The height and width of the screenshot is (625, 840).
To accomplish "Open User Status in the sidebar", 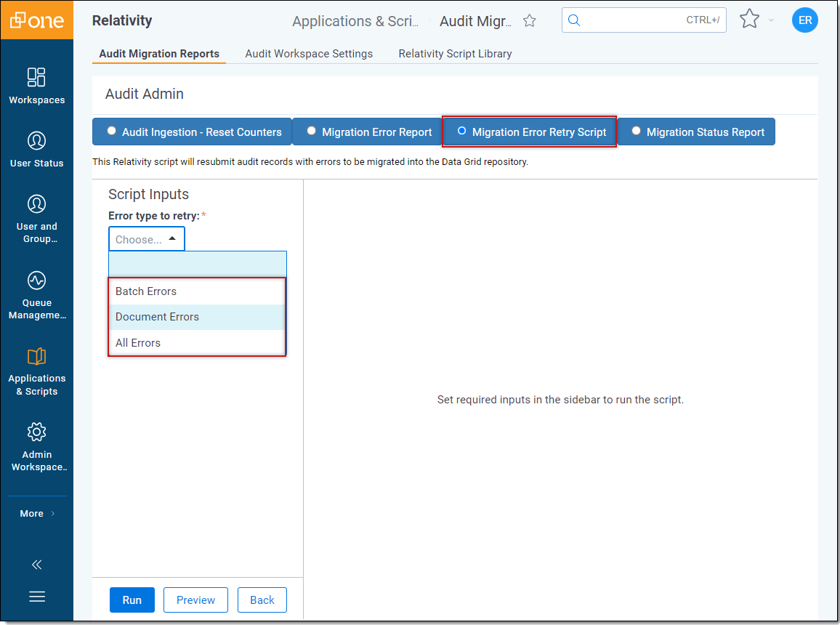I will pyautogui.click(x=36, y=141).
